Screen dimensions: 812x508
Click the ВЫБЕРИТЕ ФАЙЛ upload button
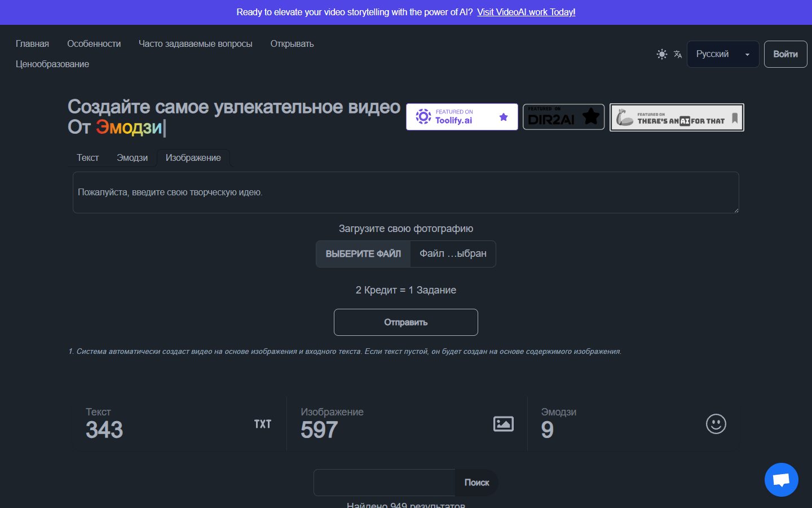point(363,254)
